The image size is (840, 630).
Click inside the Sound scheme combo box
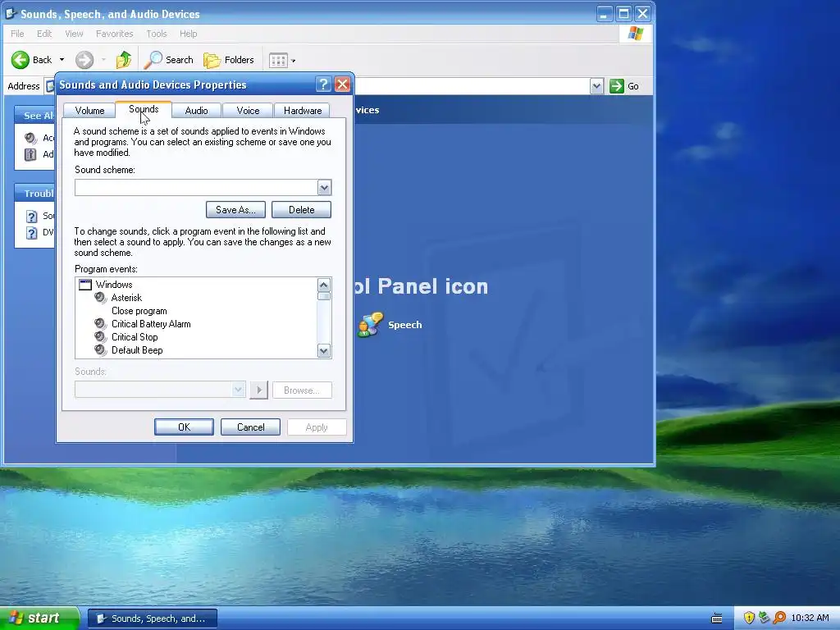click(196, 188)
